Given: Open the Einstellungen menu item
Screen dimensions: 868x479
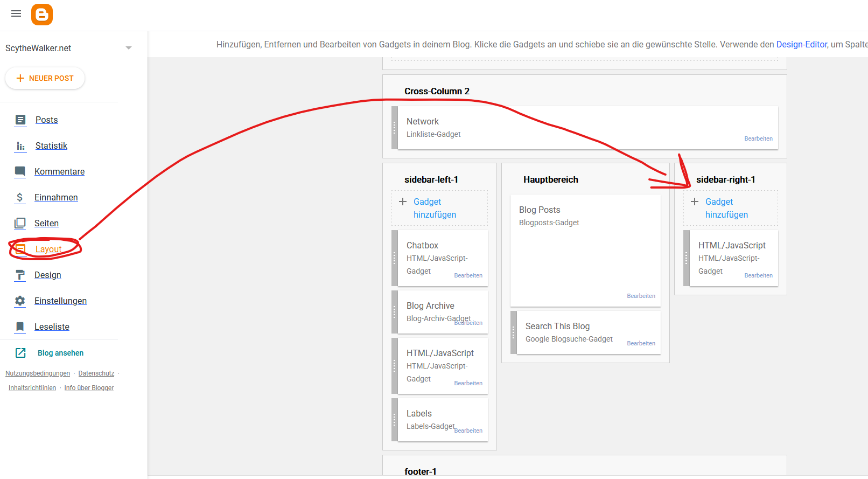Looking at the screenshot, I should click(x=60, y=301).
